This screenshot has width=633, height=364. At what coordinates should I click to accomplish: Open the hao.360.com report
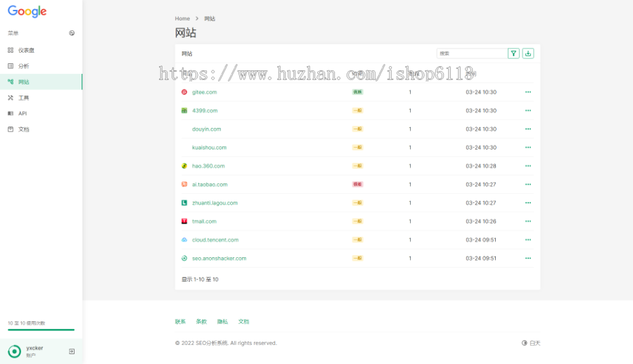208,166
